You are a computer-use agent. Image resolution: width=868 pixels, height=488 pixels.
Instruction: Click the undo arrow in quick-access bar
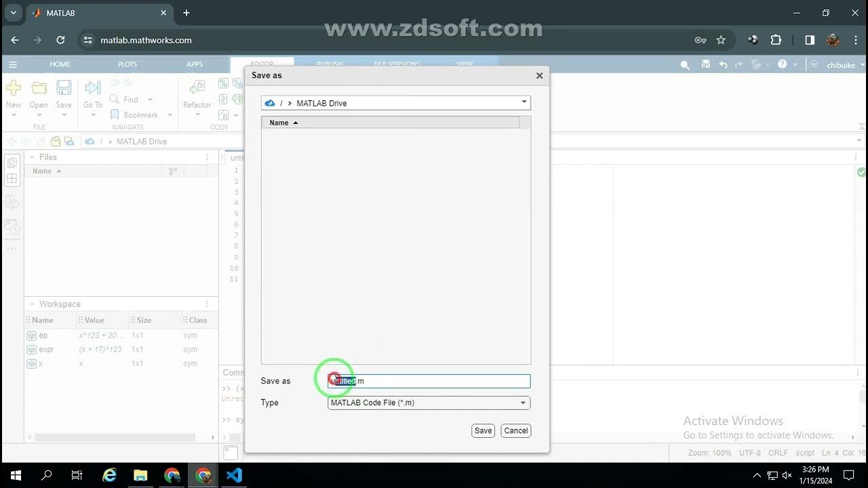coord(723,64)
